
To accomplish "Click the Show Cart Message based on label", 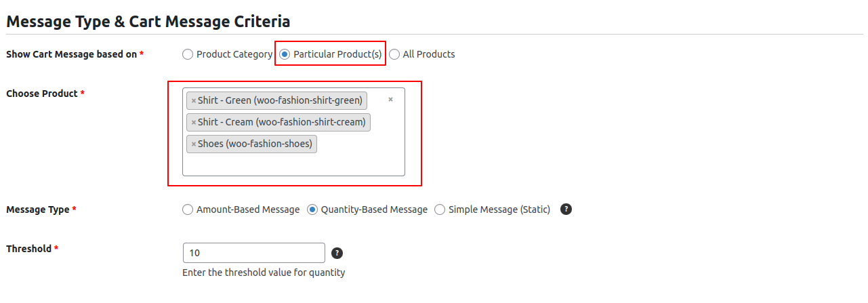I will tap(71, 54).
